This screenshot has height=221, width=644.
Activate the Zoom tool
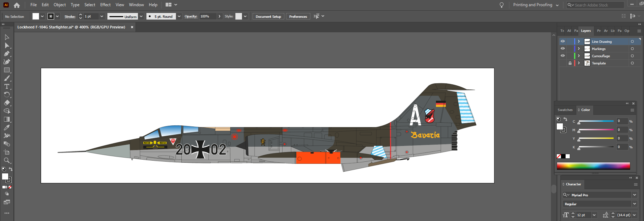click(7, 160)
